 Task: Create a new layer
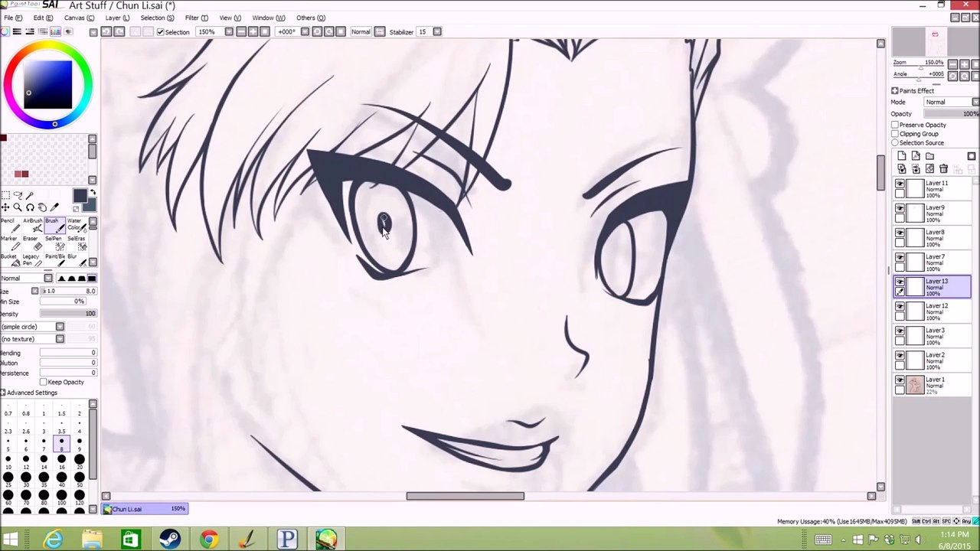[x=902, y=156]
